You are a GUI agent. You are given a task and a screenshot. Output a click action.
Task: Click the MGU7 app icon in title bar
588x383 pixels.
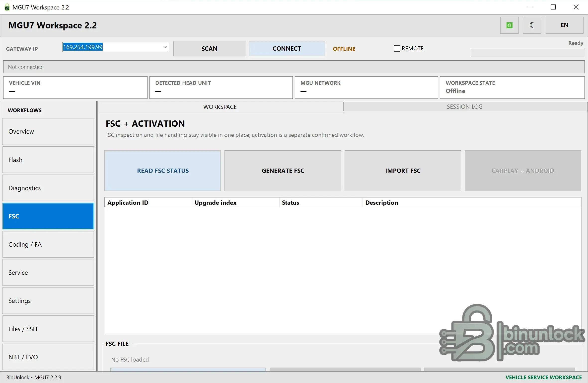pos(7,7)
